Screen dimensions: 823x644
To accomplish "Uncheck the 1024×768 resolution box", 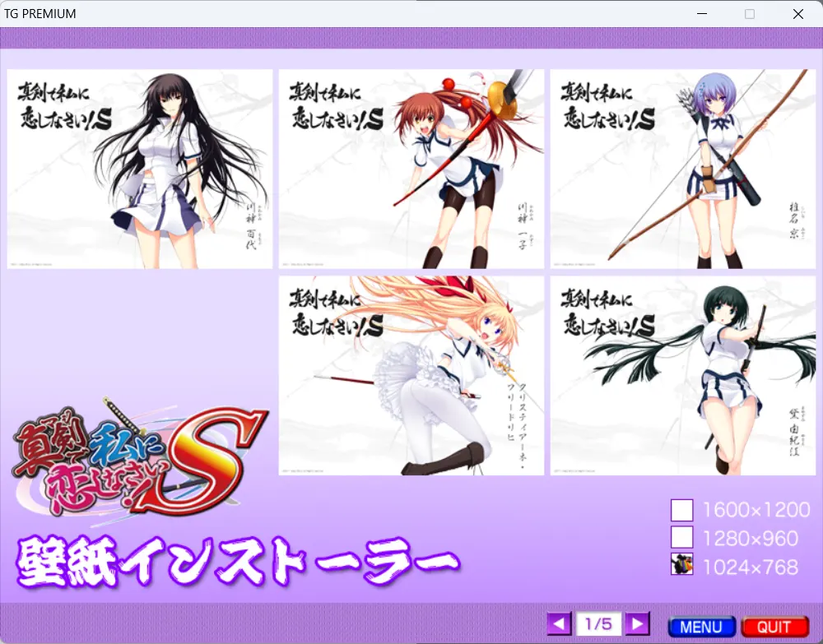I will (x=681, y=564).
